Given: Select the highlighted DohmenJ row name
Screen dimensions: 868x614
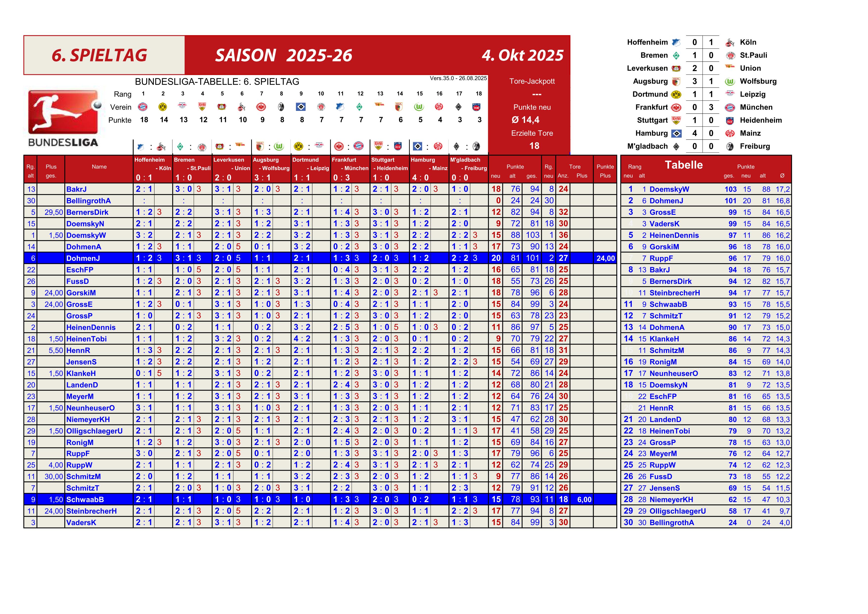Looking at the screenshot, I should (x=83, y=258).
